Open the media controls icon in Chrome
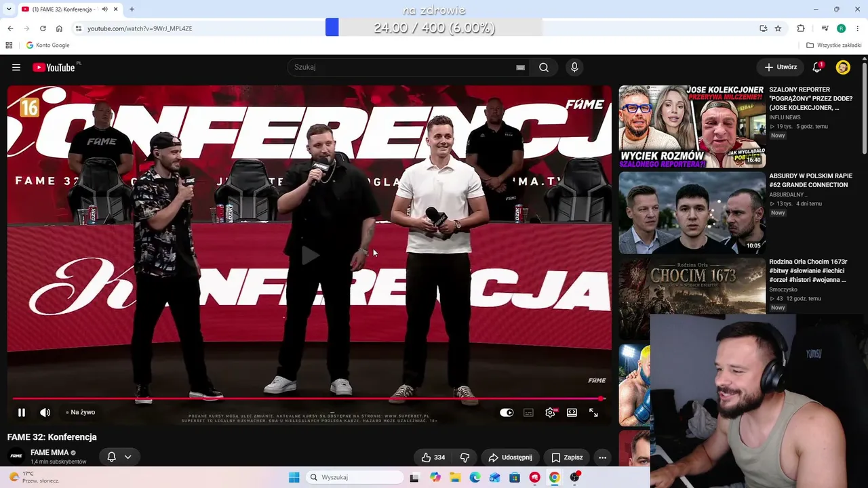 (825, 28)
